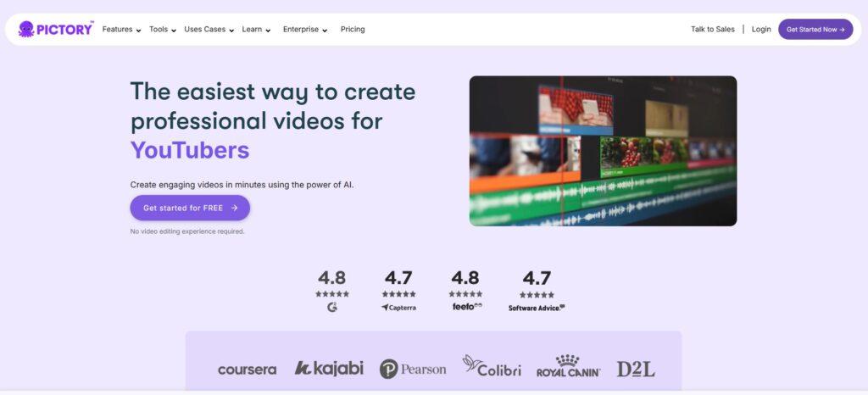Image resolution: width=868 pixels, height=395 pixels.
Task: Click the Coursera brand logo
Action: 247,370
